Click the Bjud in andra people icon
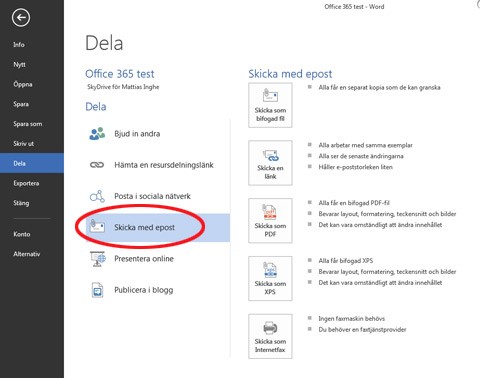480x378 pixels. point(97,133)
